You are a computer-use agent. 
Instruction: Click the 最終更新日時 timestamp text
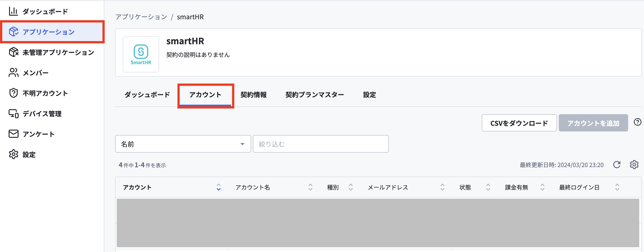tap(562, 165)
